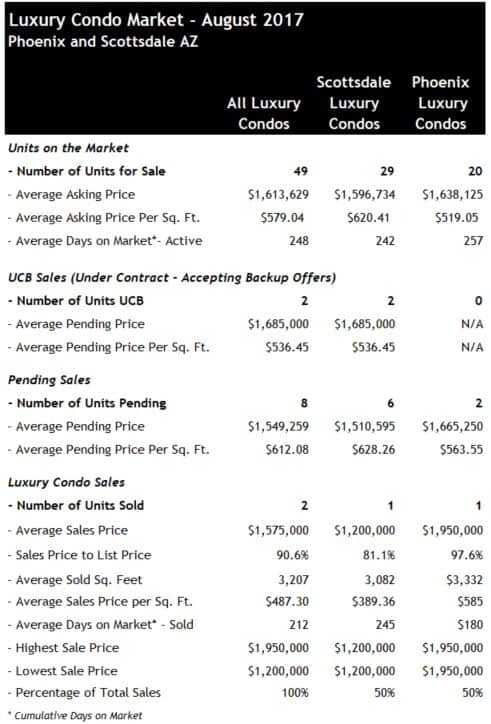This screenshot has width=491, height=724.
Task: Select the Scottsdale Luxury Condos column header
Action: (354, 103)
